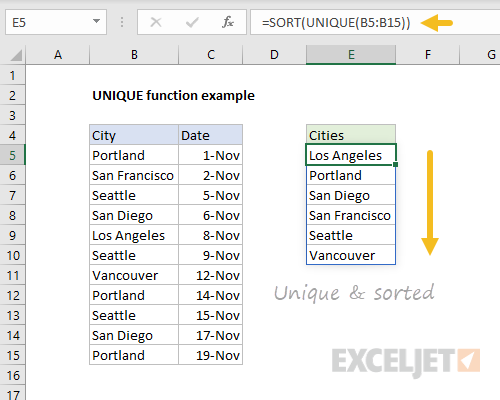Viewport: 500px width, 400px height.
Task: Select row 16 header
Action: [13, 375]
